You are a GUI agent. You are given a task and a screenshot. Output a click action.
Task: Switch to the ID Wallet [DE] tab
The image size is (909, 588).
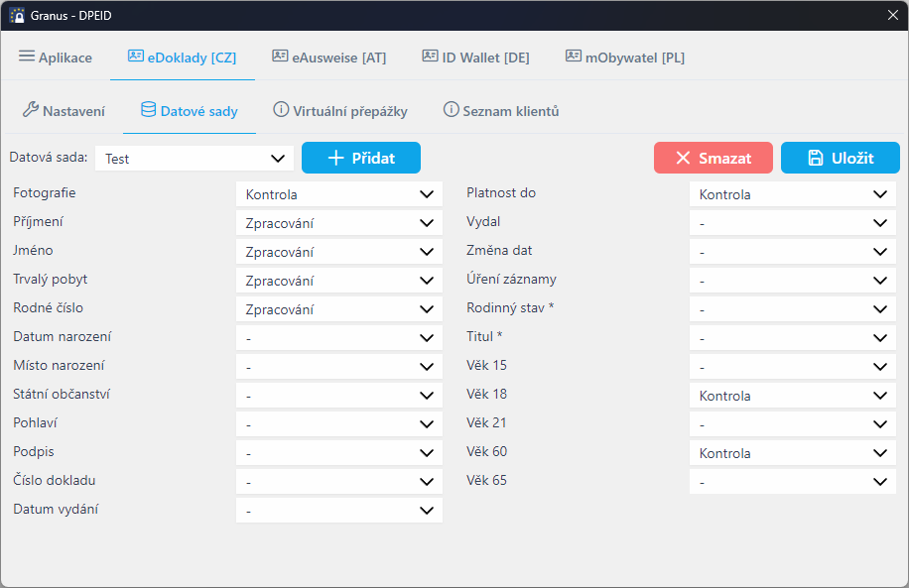pos(474,58)
